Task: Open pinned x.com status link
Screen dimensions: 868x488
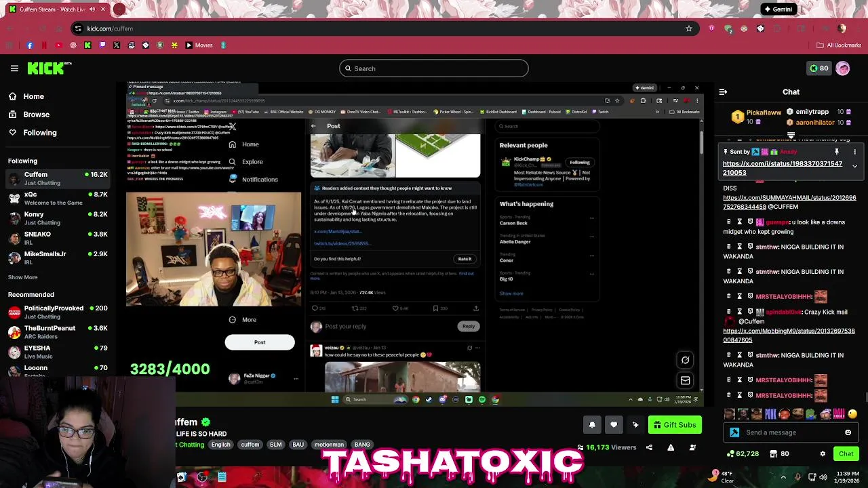Action: [783, 168]
